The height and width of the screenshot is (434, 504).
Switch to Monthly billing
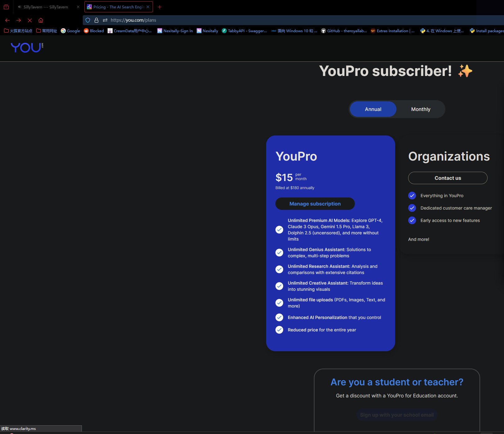[421, 109]
